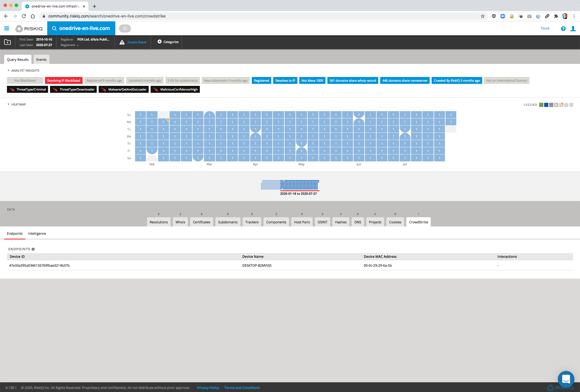Click the green legend swatch
580x392 pixels.
coord(541,105)
